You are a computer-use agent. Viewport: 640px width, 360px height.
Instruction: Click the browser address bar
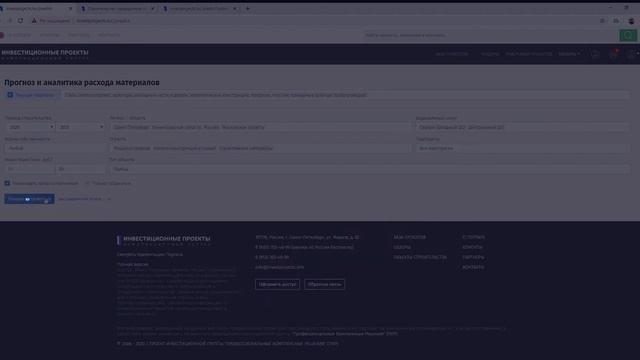click(x=310, y=21)
